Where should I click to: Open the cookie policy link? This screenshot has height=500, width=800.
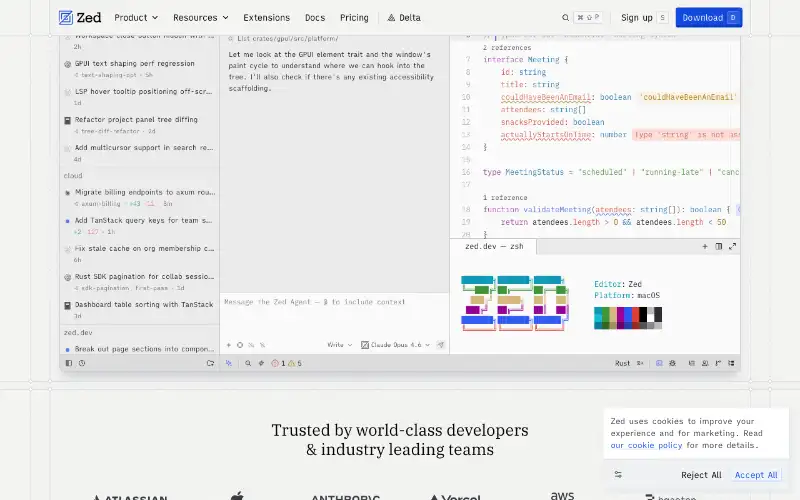click(x=646, y=445)
